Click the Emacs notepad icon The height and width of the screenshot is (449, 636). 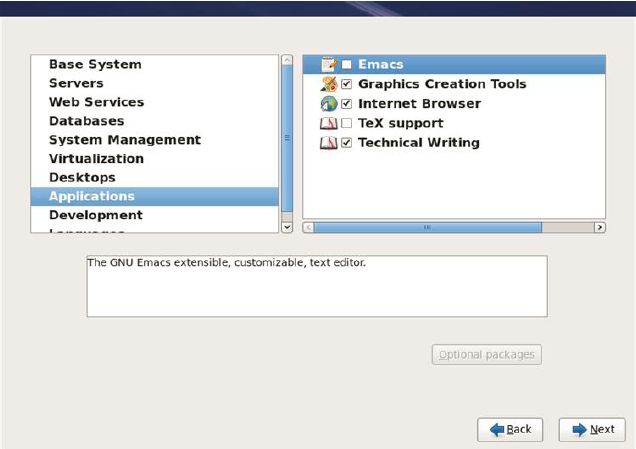pos(329,64)
